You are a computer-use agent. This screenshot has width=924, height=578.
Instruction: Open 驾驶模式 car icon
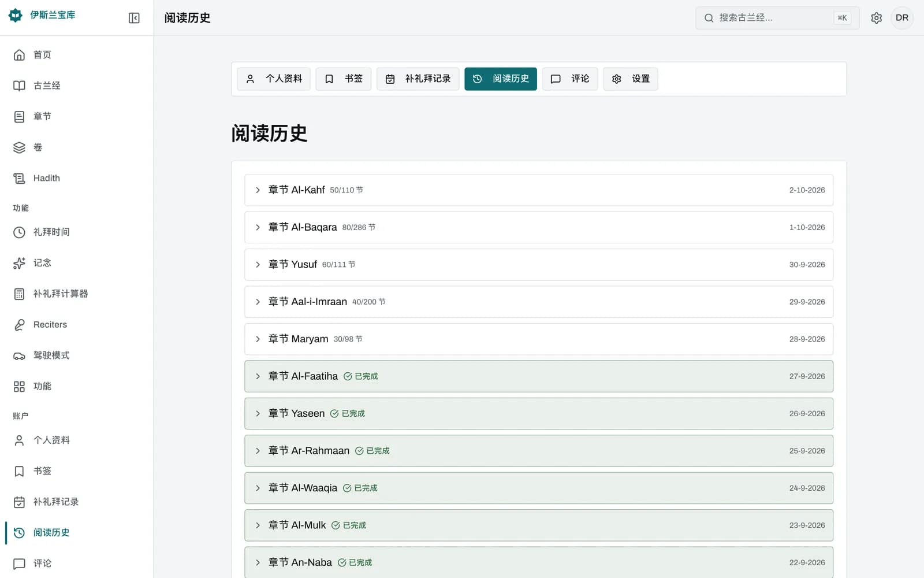pyautogui.click(x=19, y=355)
